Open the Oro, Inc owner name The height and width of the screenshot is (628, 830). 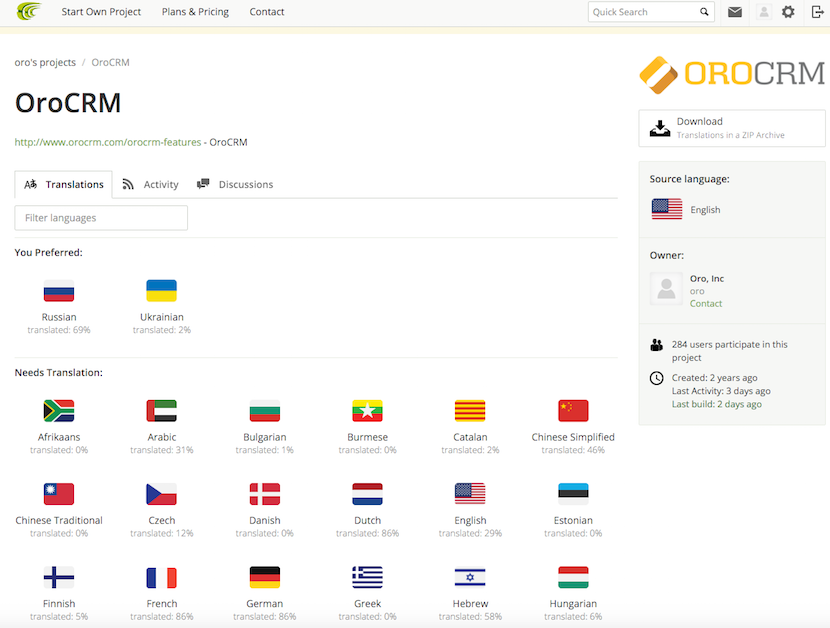tap(707, 279)
